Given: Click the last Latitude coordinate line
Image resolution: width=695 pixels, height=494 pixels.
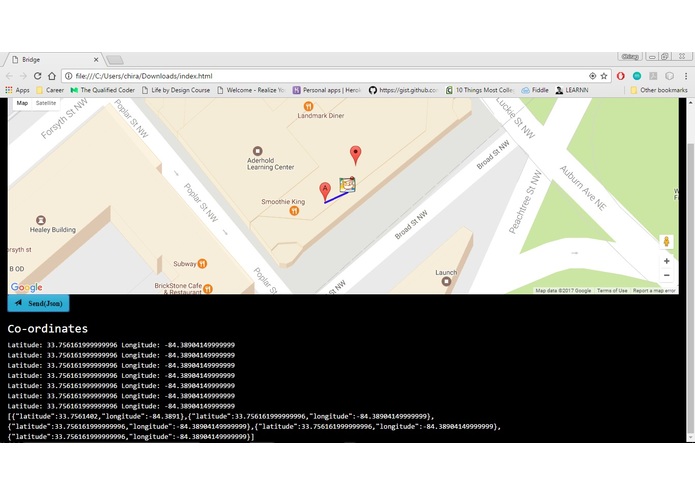Looking at the screenshot, I should pos(121,406).
